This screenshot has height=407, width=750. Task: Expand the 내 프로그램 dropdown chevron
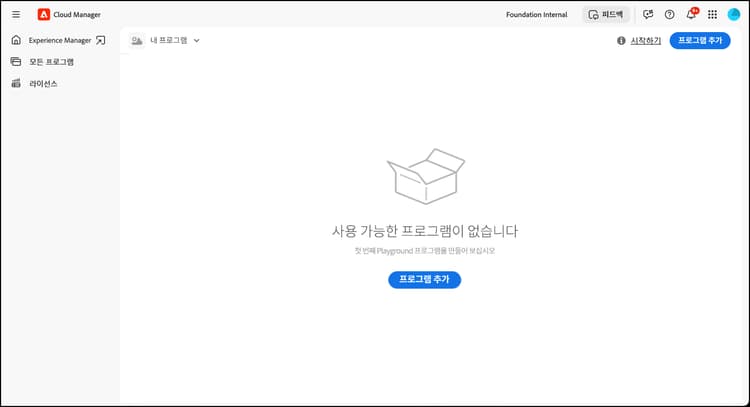coord(197,41)
